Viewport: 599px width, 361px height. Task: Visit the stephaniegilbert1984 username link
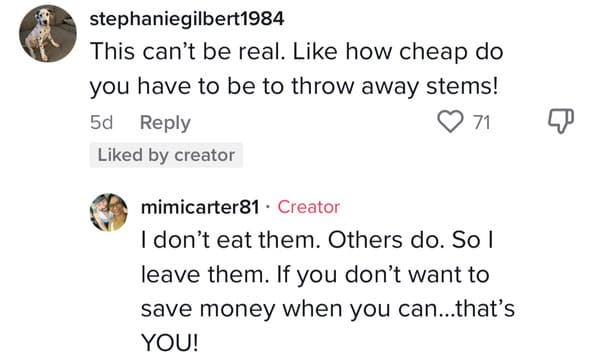click(x=187, y=19)
